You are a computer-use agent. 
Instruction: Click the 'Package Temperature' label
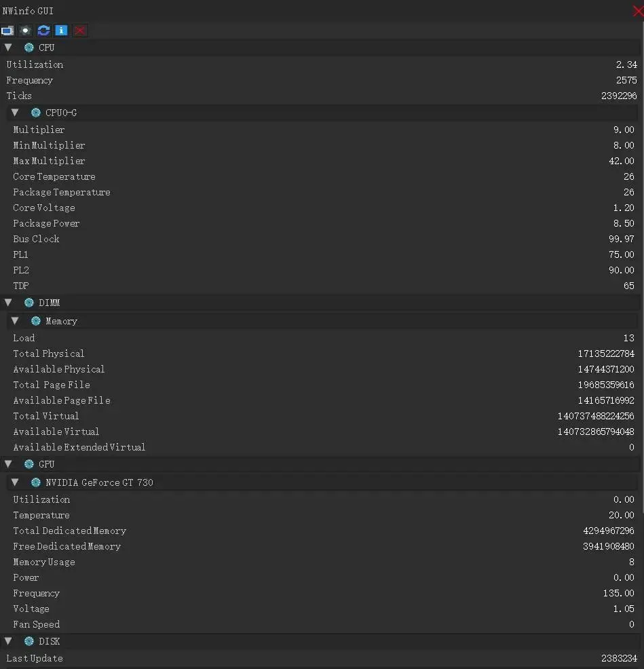click(62, 193)
